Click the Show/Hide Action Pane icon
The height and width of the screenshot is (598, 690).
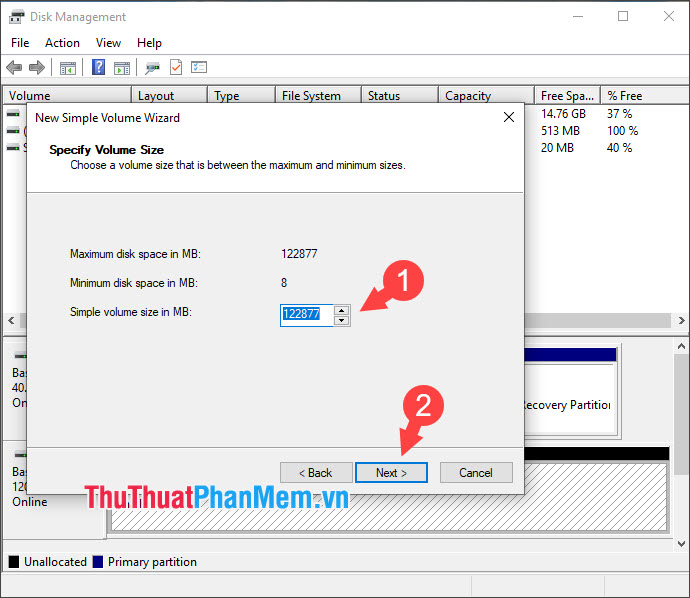[x=122, y=68]
